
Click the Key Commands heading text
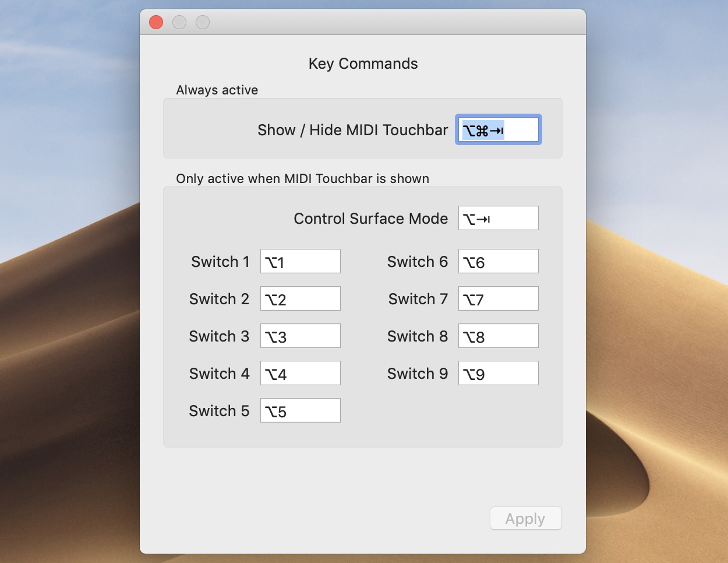pos(363,64)
